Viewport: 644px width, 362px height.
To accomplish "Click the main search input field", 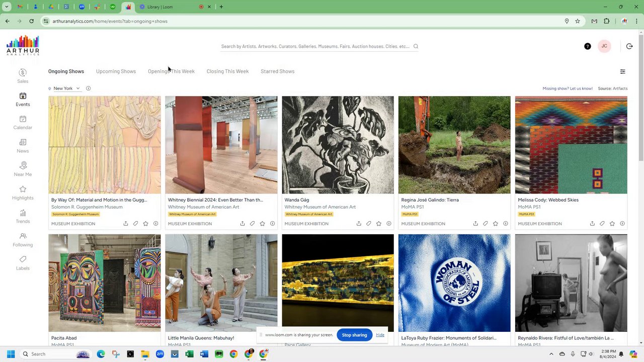I will [x=315, y=46].
